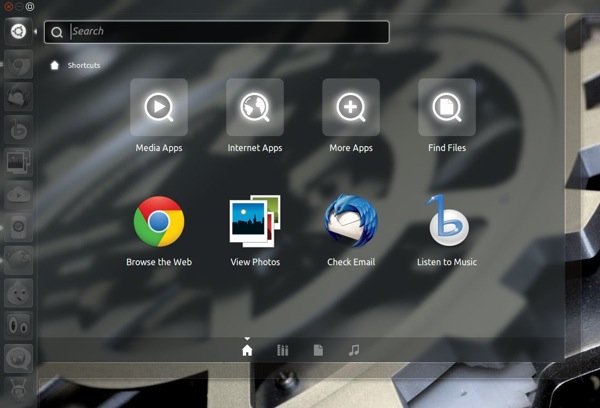Open the Find Files shortcut
This screenshot has height=408, width=600.
(x=447, y=107)
